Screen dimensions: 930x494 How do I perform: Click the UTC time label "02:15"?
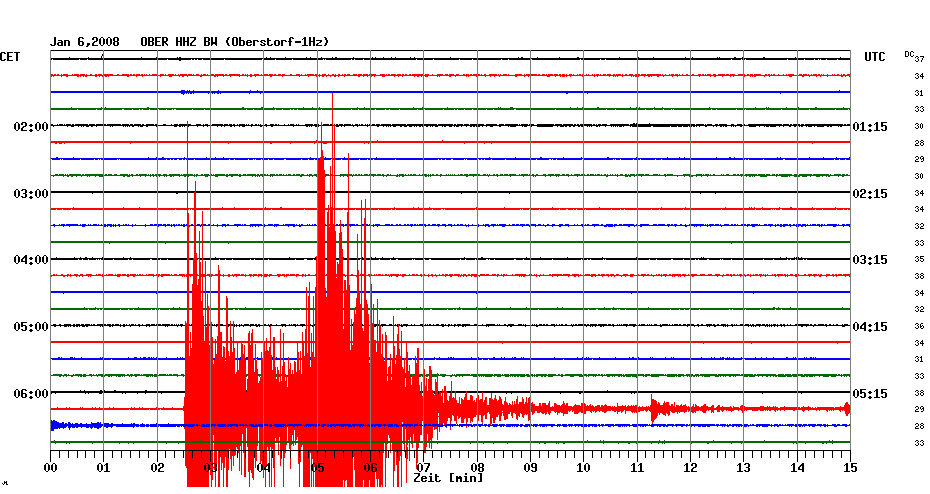pos(870,194)
